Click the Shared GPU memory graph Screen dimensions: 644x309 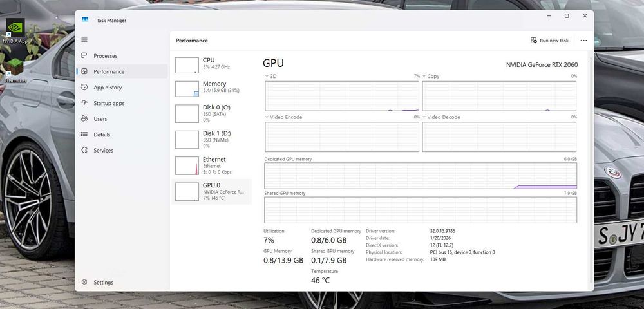tap(421, 210)
